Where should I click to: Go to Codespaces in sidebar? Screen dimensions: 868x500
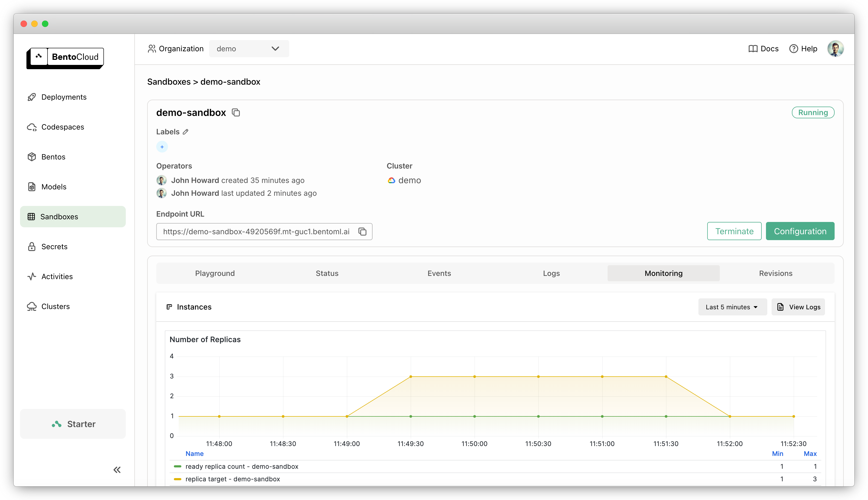tap(73, 127)
